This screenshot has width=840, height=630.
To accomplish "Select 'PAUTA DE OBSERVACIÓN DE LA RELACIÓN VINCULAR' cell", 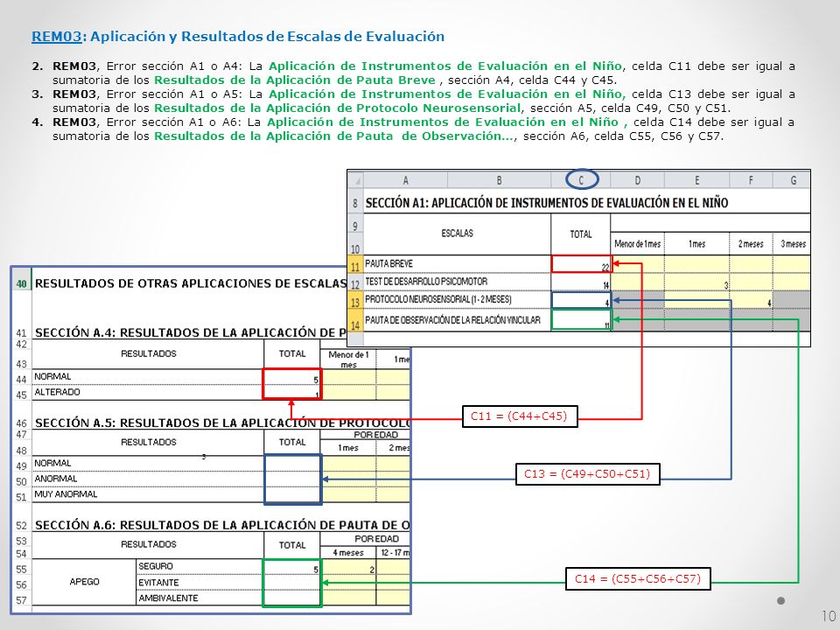I will [457, 320].
